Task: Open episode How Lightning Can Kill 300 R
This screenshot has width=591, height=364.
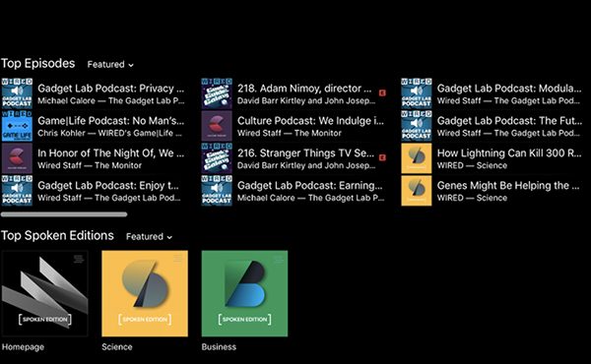Action: tap(509, 153)
